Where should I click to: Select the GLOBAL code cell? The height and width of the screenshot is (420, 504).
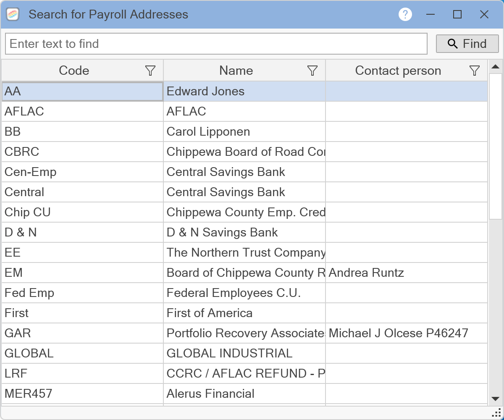click(x=82, y=354)
